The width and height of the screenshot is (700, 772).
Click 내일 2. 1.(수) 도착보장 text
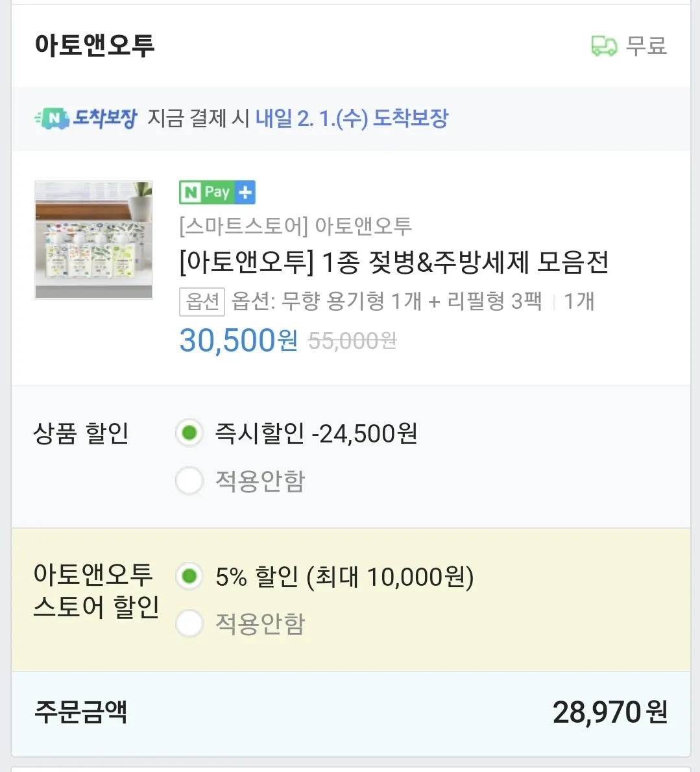tap(352, 118)
